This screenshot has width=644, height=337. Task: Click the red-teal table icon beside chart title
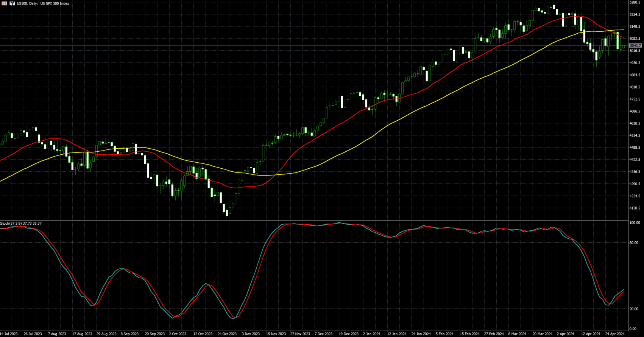coord(5,3)
